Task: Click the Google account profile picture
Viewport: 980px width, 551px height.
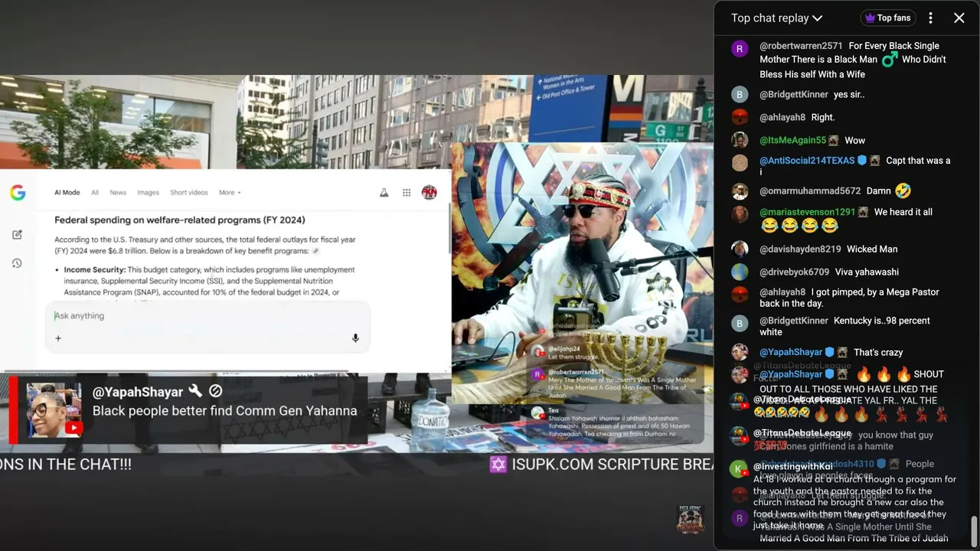Action: click(430, 193)
